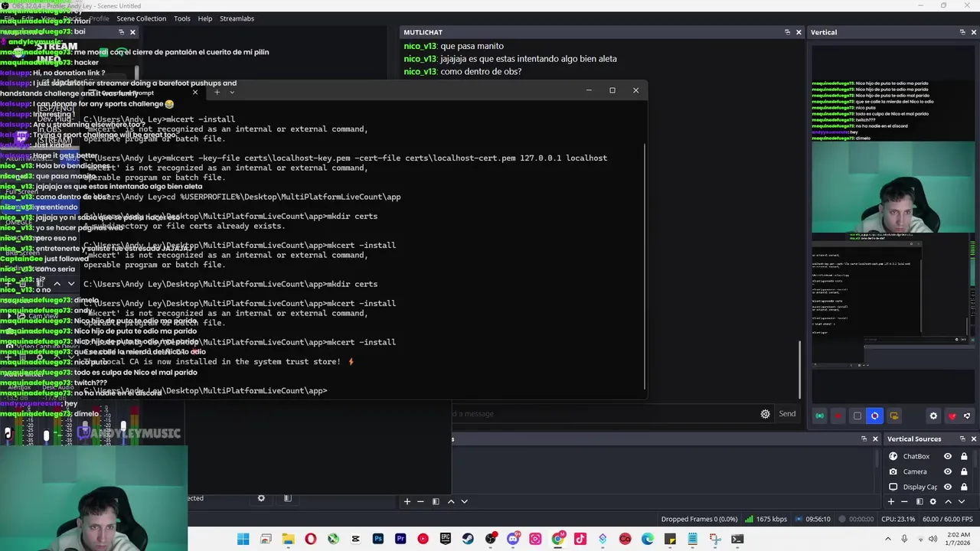The image size is (980, 551).
Task: Start recording with the red dot icon
Action: pyautogui.click(x=838, y=416)
